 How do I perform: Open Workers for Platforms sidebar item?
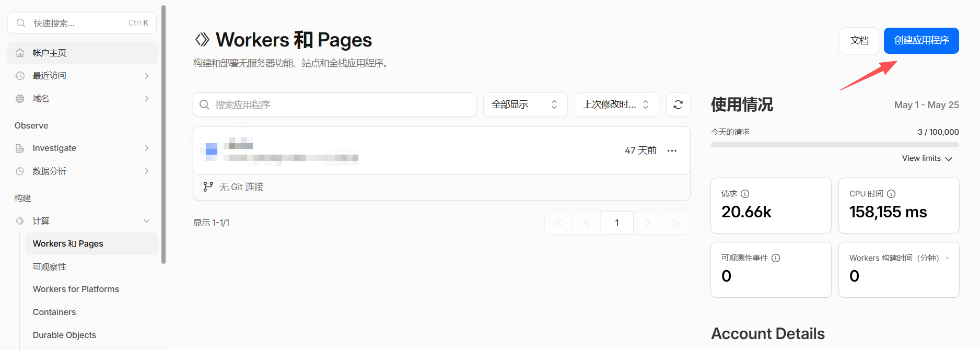point(76,289)
